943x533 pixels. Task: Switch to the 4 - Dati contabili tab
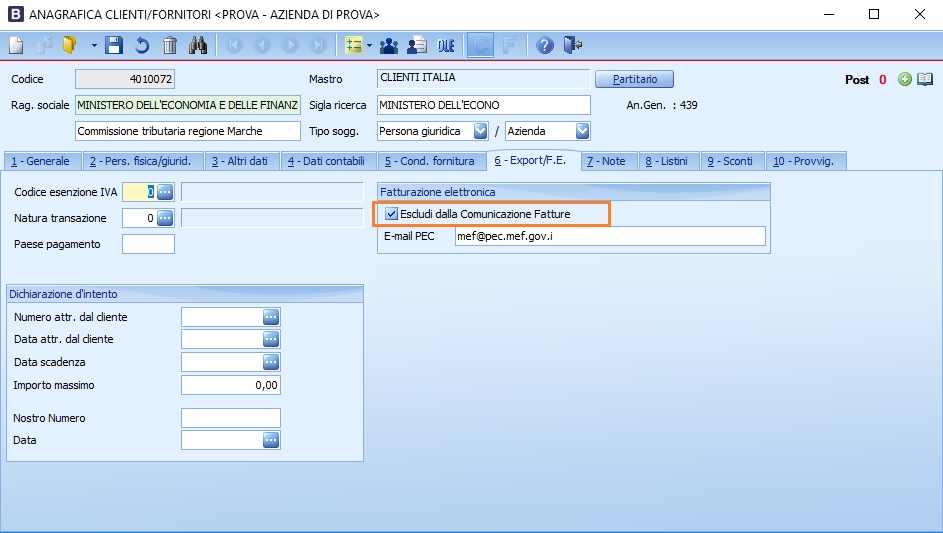(x=327, y=161)
